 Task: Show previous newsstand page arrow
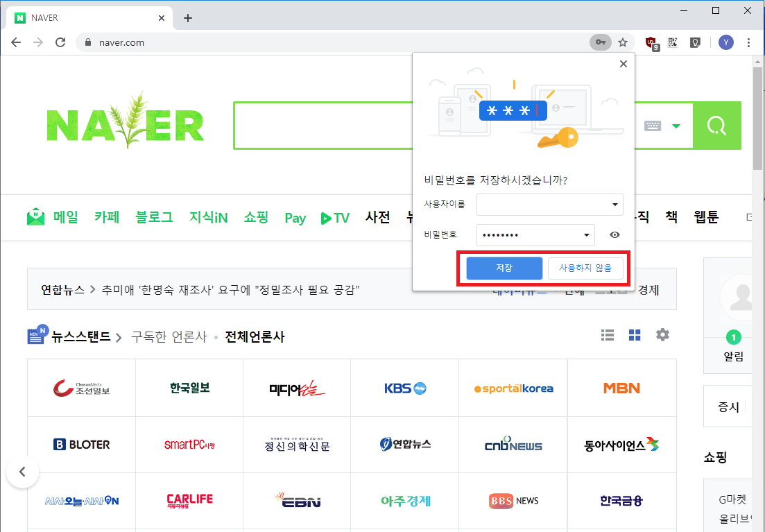(x=22, y=472)
